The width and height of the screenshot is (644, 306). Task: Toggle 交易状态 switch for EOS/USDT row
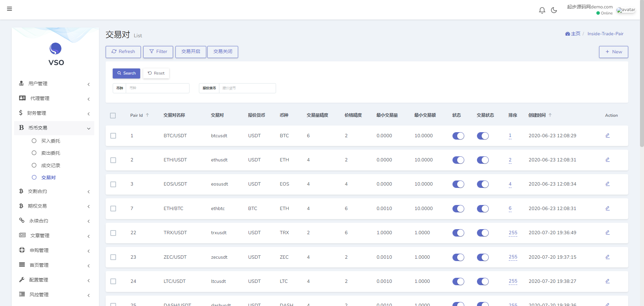coord(482,184)
